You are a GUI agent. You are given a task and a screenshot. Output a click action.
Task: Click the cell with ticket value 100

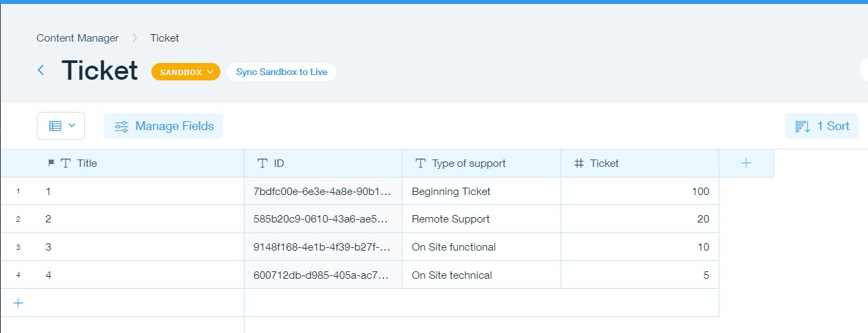point(640,192)
